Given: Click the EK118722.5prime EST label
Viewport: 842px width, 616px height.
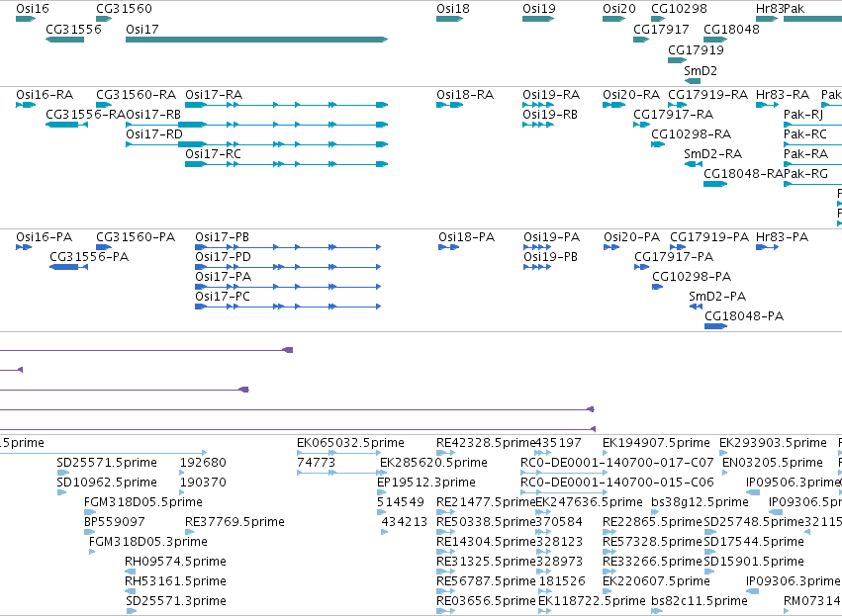Looking at the screenshot, I should (x=592, y=601).
